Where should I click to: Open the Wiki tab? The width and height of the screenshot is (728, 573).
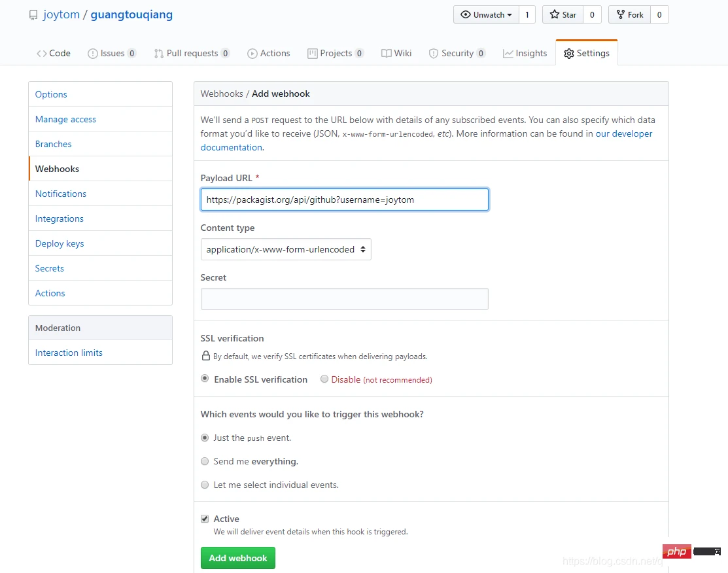396,54
